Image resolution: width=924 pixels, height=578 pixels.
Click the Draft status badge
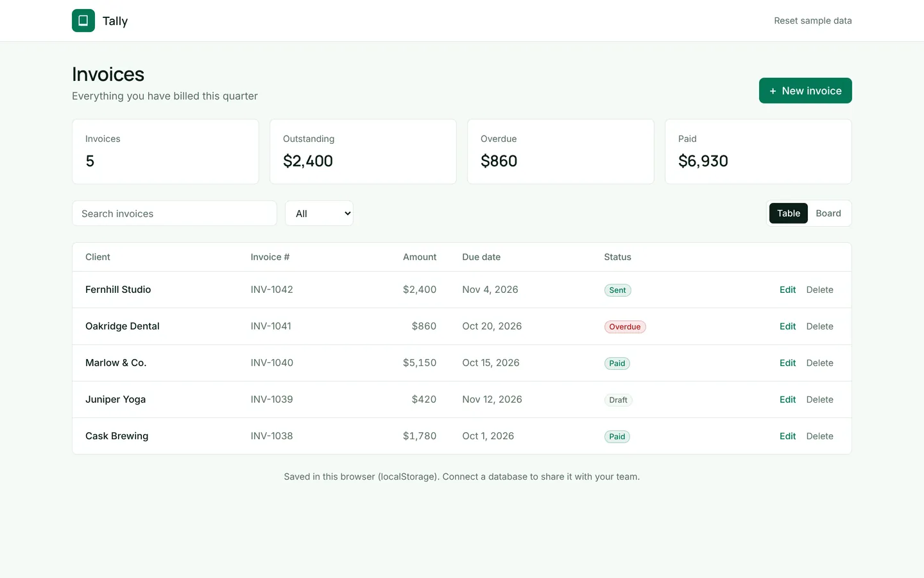618,400
